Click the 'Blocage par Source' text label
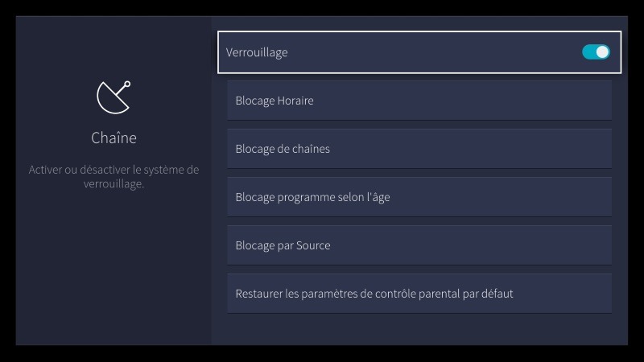This screenshot has height=362, width=644. [x=283, y=245]
